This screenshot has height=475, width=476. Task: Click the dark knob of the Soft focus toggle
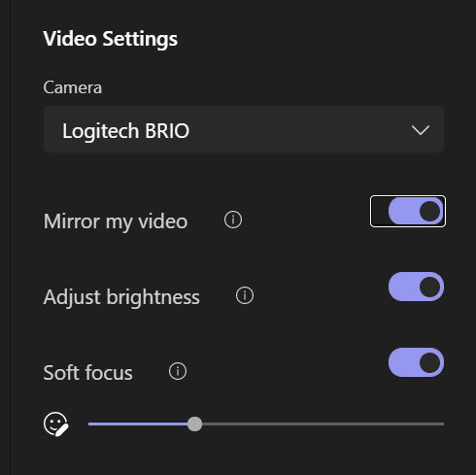click(429, 362)
